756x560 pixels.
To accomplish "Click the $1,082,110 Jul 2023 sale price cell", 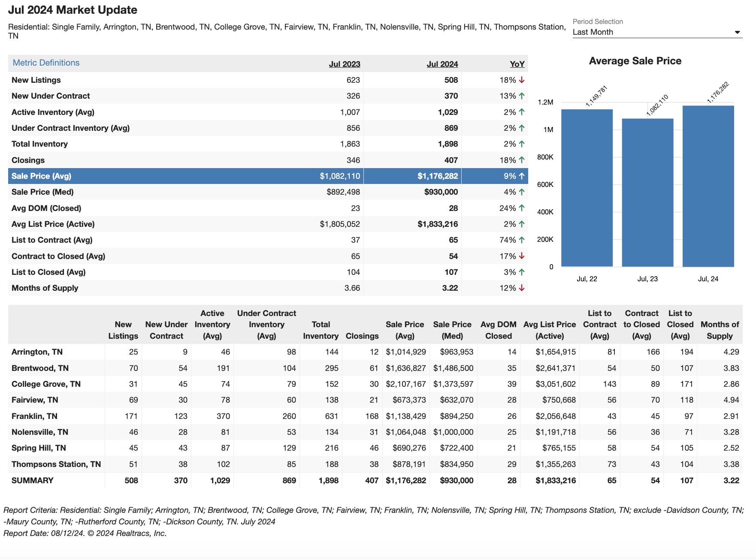I will (x=340, y=176).
